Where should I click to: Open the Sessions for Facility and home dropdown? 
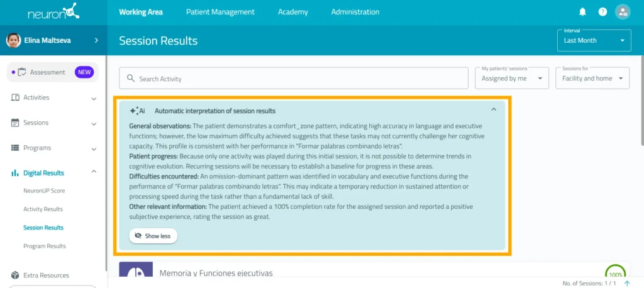[592, 78]
